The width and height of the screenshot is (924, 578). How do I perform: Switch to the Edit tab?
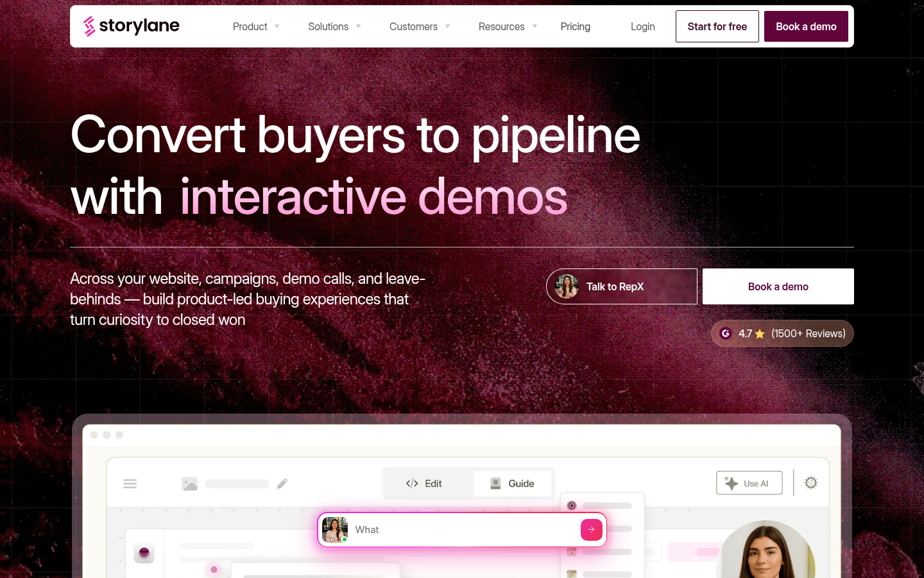click(x=424, y=484)
